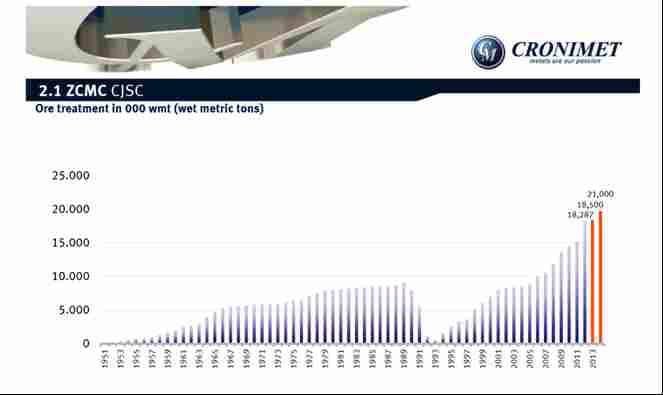Click the 1951 x-axis year label
The height and width of the screenshot is (395, 663).
pos(105,359)
